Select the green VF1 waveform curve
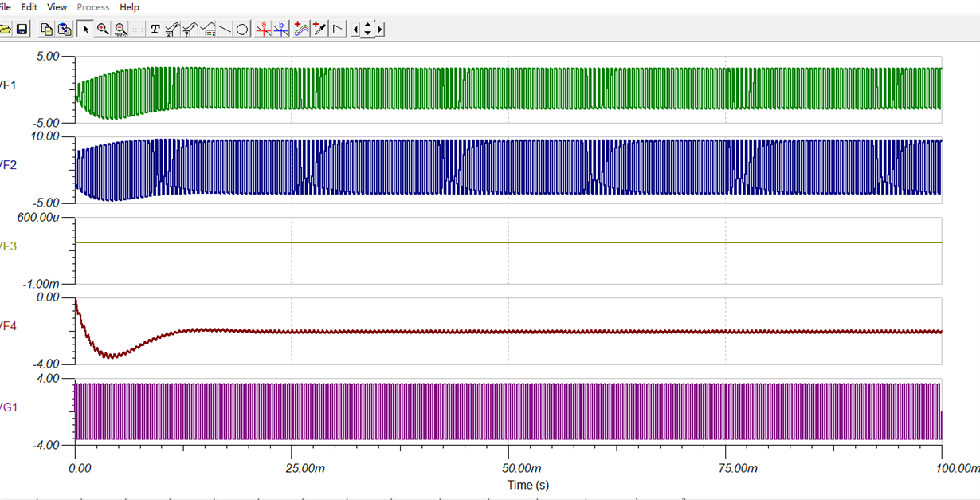 510,89
